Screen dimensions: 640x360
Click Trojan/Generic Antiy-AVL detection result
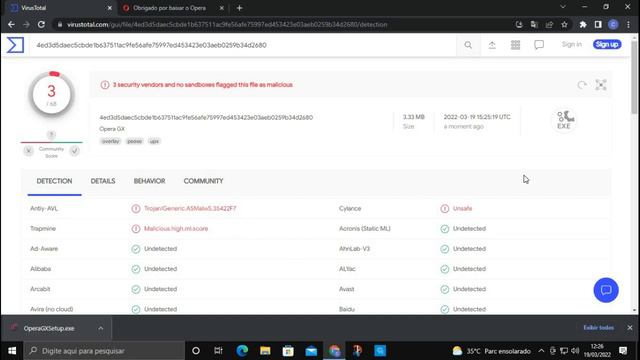(x=190, y=209)
